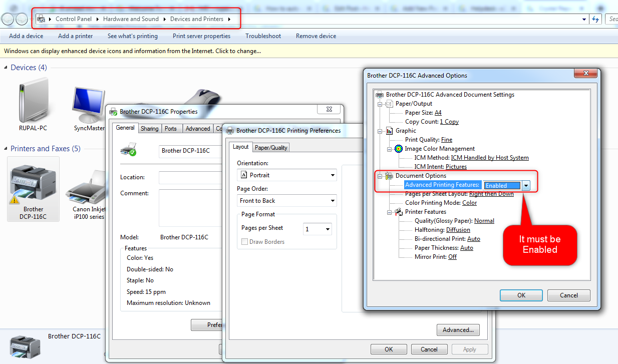Collapse the Document Options tree node

tap(380, 176)
